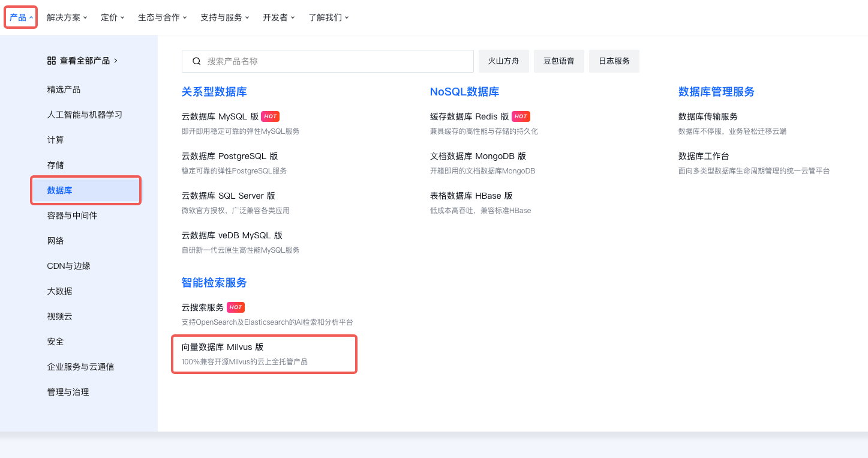The image size is (868, 458).
Task: Click the 豆包语音 quick tag
Action: (x=559, y=61)
